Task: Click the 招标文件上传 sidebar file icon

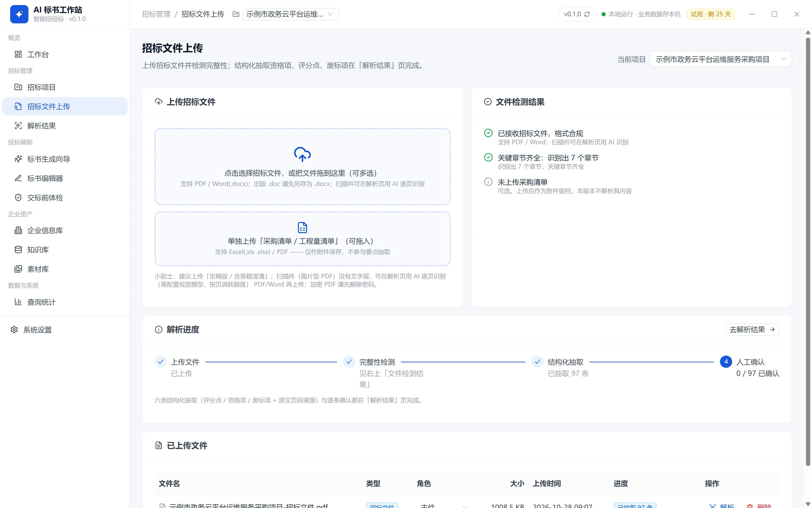Action: point(18,106)
